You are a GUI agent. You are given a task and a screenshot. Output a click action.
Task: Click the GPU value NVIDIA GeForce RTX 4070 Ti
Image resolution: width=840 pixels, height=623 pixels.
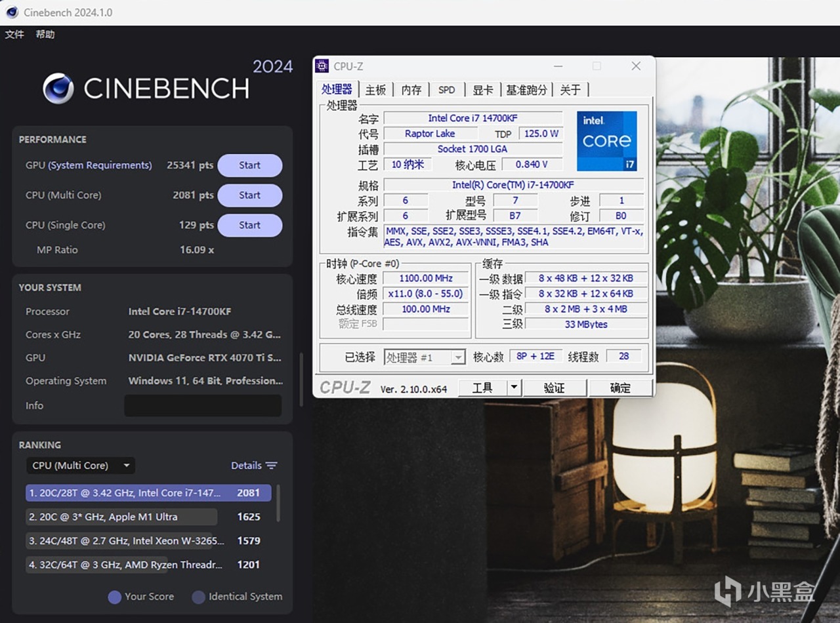click(x=205, y=358)
